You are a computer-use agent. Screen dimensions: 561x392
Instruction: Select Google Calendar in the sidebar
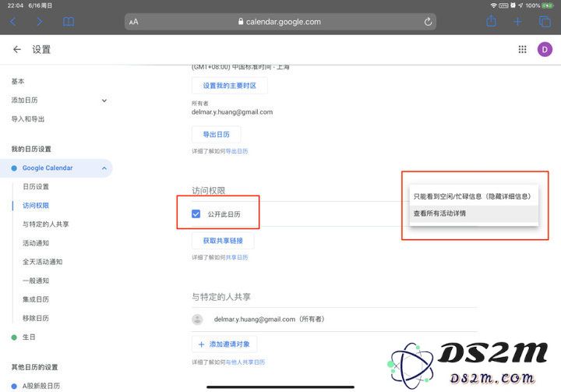[x=56, y=168]
